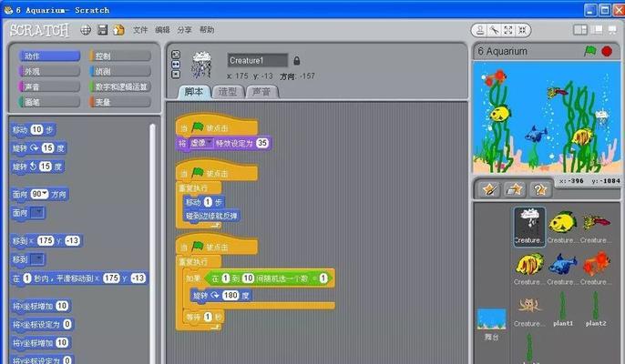Select the 声音 sound block category
625x364 pixels.
pyautogui.click(x=49, y=86)
